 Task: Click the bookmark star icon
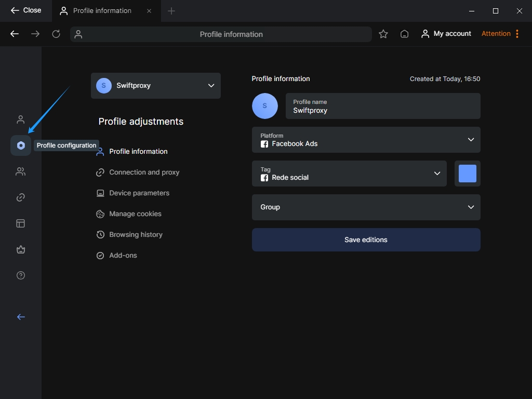click(383, 34)
